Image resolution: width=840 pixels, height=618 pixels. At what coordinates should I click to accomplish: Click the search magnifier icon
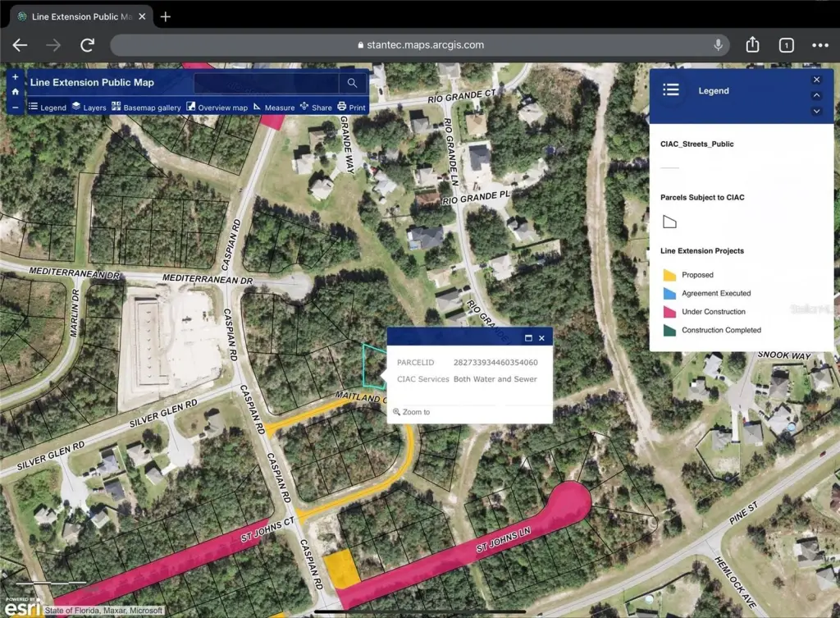coord(352,83)
